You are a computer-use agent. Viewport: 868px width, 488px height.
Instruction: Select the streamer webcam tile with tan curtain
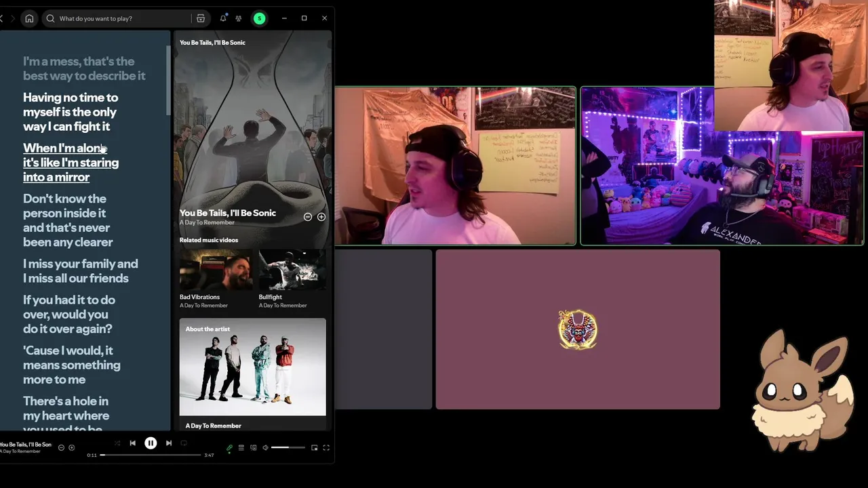(x=455, y=165)
